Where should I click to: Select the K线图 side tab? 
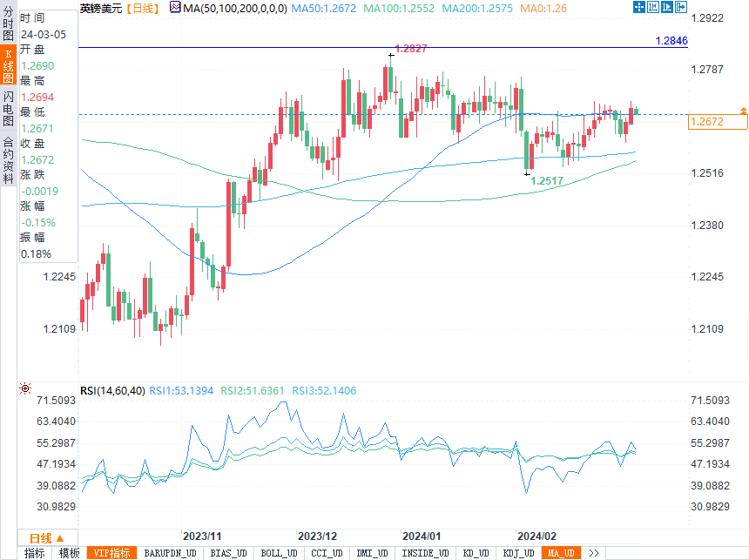coord(8,67)
